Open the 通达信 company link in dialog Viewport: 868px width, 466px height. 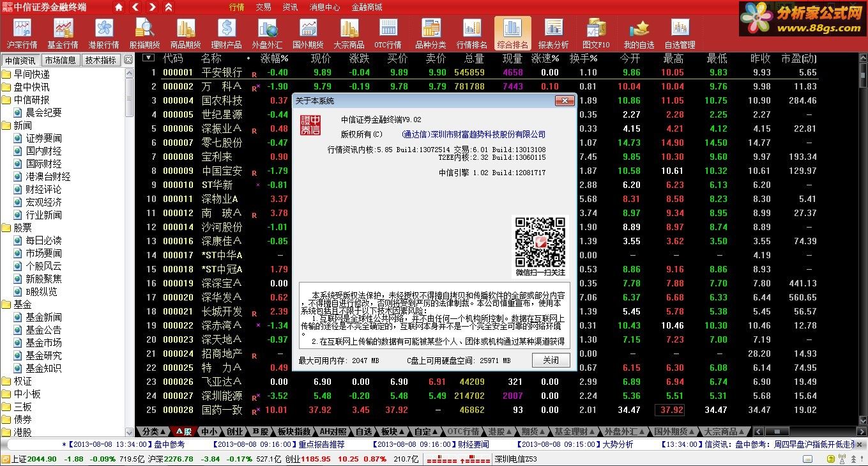[x=474, y=134]
